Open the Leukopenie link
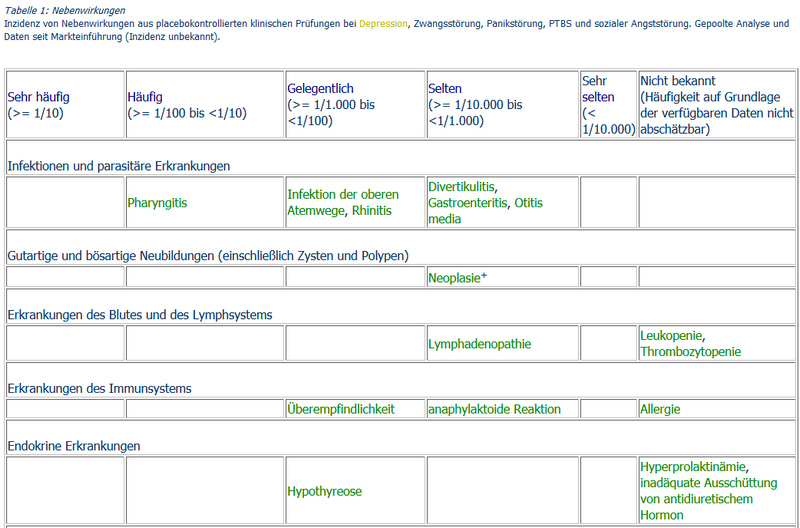The image size is (800, 528). (x=672, y=336)
